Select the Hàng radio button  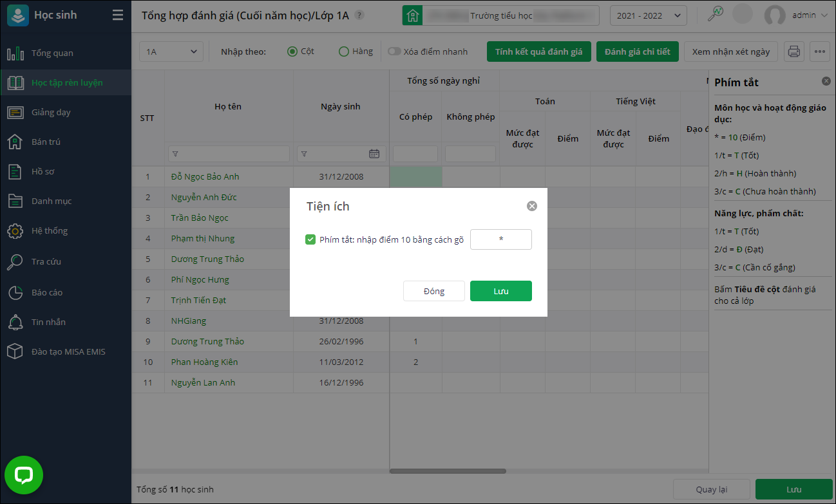click(344, 51)
